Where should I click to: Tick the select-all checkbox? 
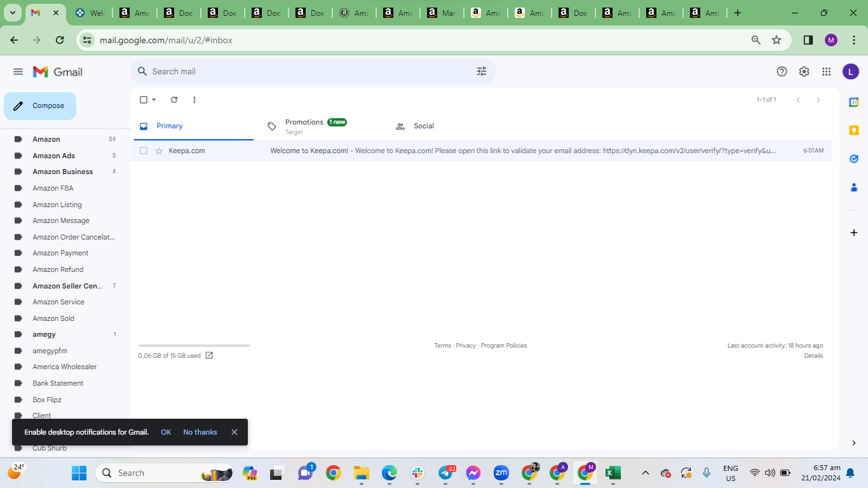[x=144, y=100]
